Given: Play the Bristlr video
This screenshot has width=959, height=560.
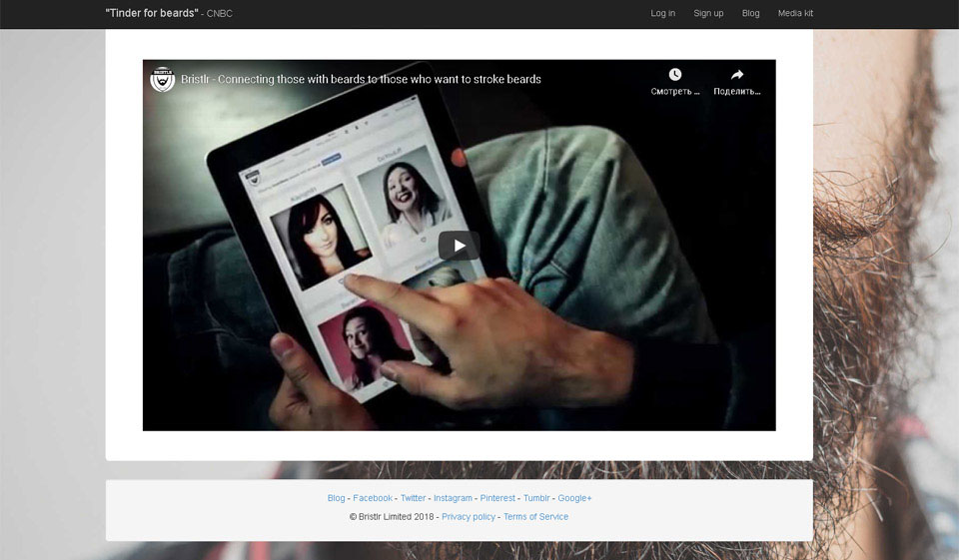Looking at the screenshot, I should (x=459, y=246).
